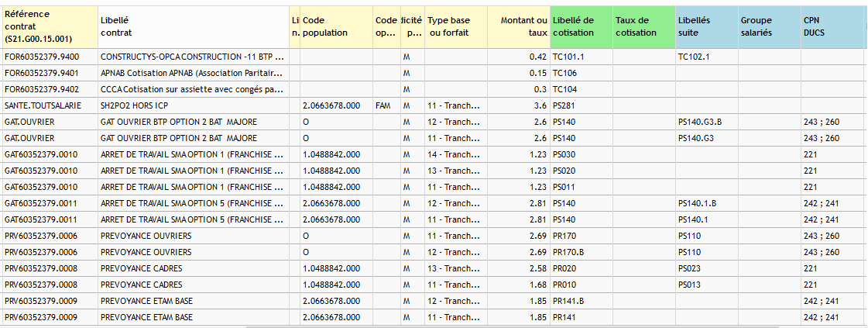Click the PR170.B cotisation cell
This screenshot has height=328, width=868.
[582, 252]
